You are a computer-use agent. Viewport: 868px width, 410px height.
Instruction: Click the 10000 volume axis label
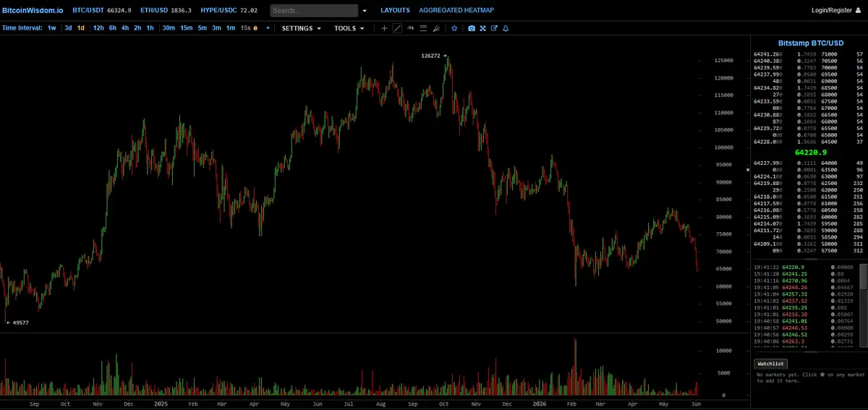(x=726, y=351)
